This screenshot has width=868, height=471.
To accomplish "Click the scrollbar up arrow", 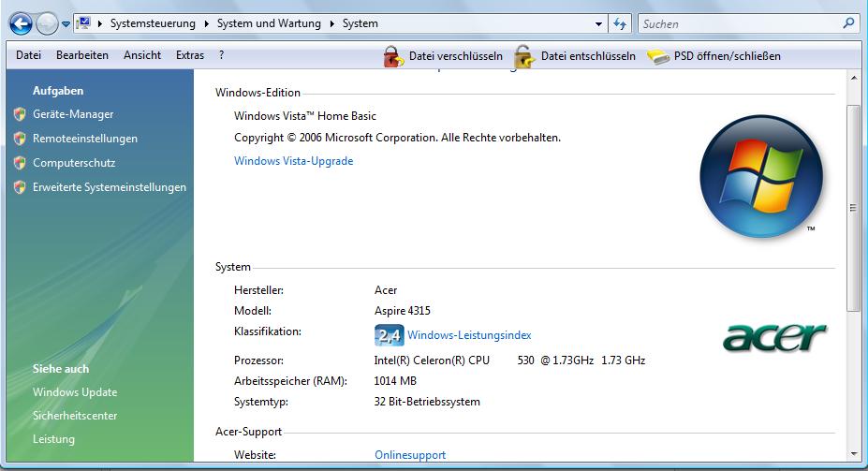I will 853,79.
